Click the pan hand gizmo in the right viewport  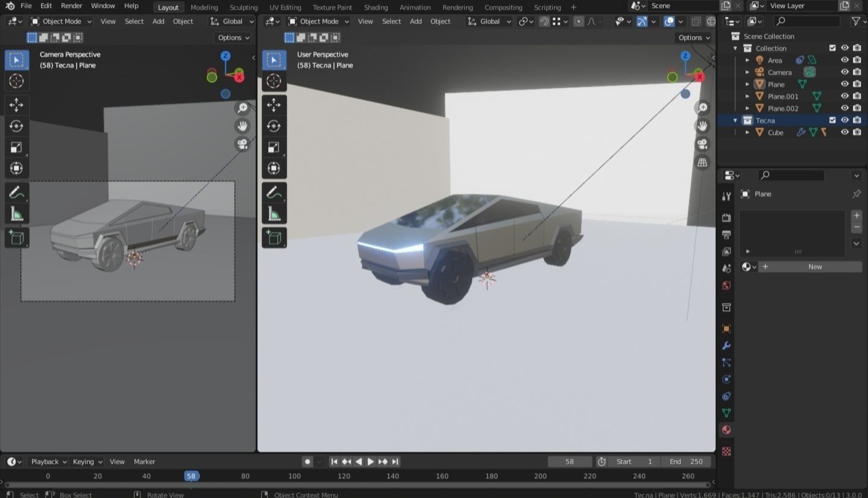click(702, 126)
